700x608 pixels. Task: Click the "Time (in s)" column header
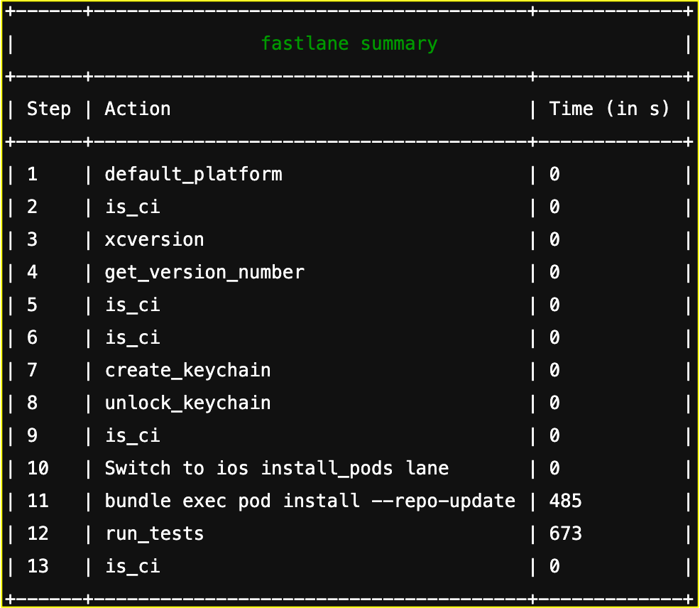(x=609, y=109)
